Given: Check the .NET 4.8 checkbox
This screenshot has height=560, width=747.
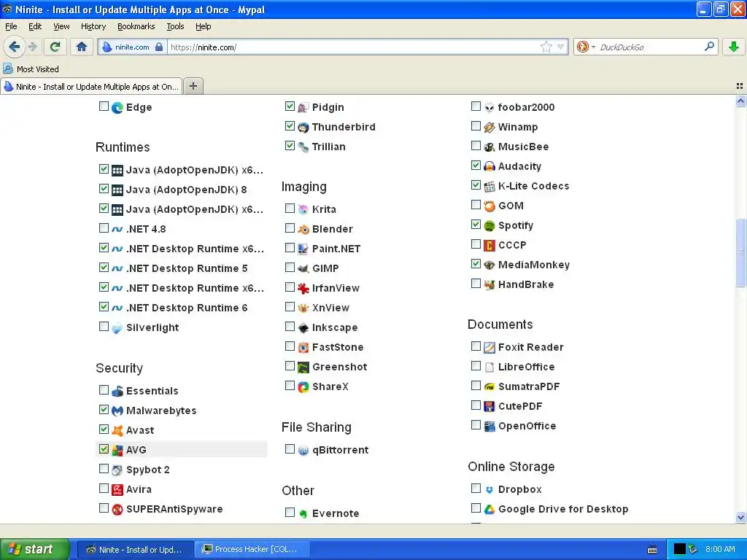Looking at the screenshot, I should tap(104, 228).
